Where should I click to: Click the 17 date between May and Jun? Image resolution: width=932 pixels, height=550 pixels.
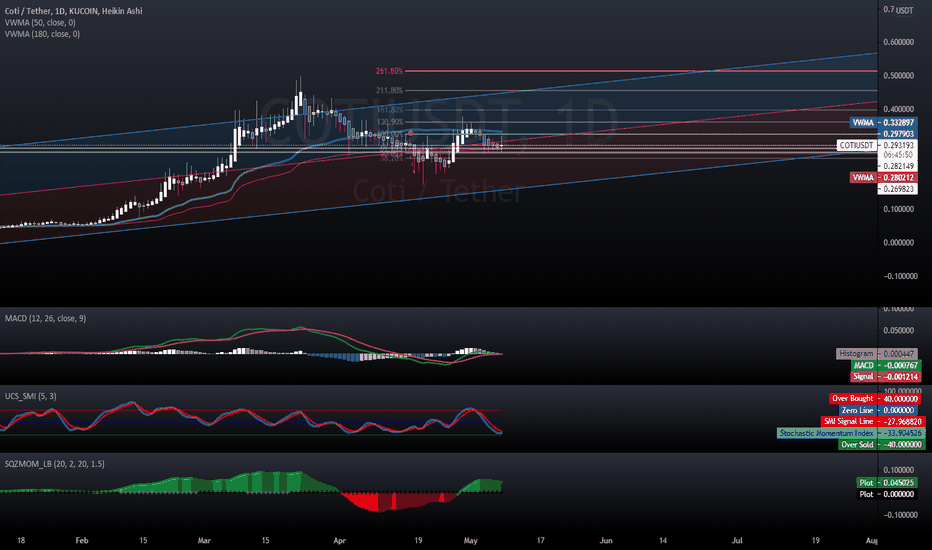tap(540, 540)
